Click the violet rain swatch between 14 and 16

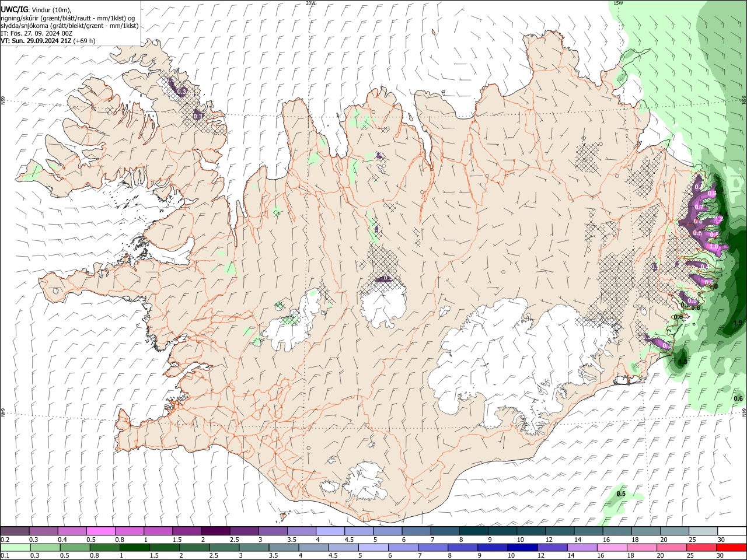(582, 547)
